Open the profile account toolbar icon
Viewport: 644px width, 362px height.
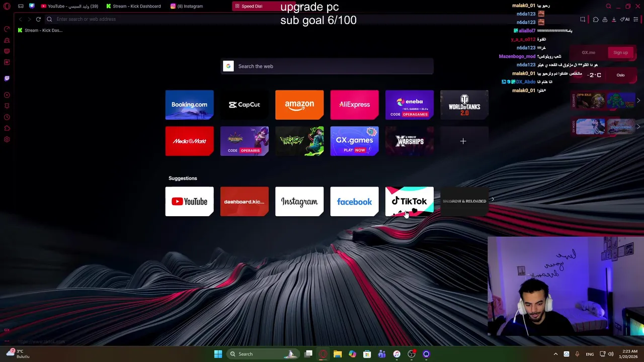[605, 19]
